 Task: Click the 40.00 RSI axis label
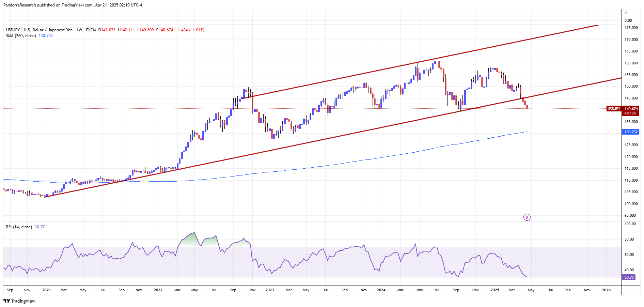pyautogui.click(x=629, y=270)
